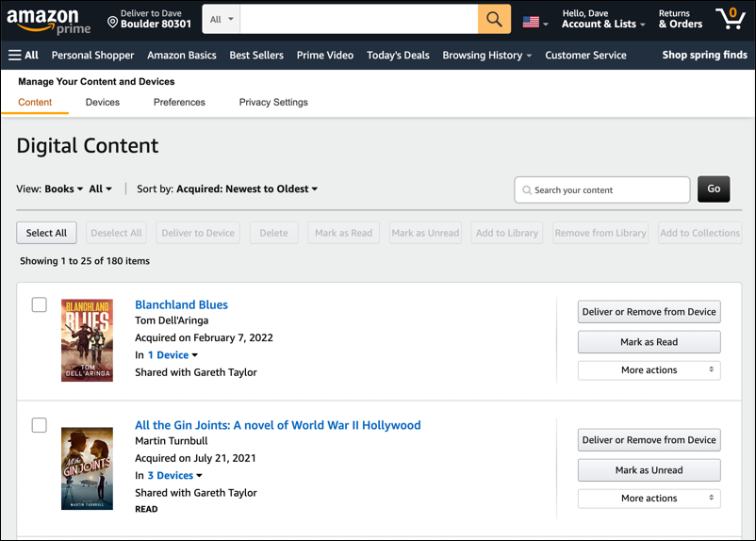Expand the Account & Lists menu
This screenshot has width=756, height=541.
[603, 19]
